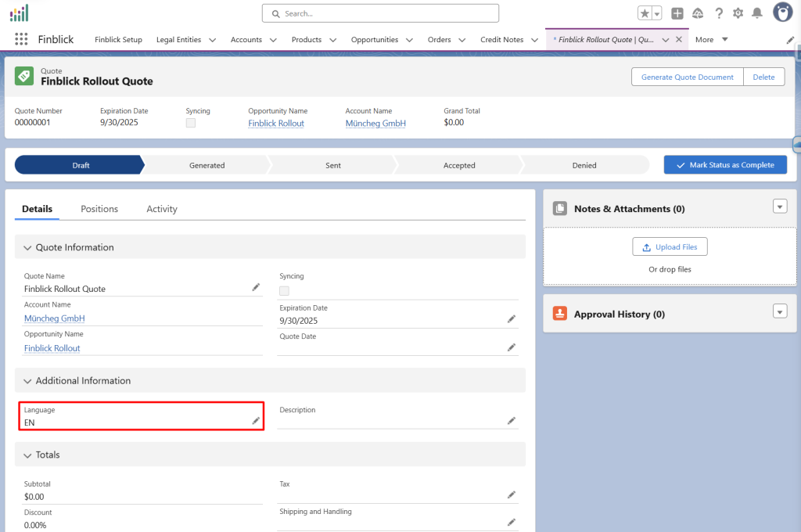This screenshot has height=532, width=801.
Task: Open the Müncheg GmbH account link in header
Action: [x=375, y=124]
